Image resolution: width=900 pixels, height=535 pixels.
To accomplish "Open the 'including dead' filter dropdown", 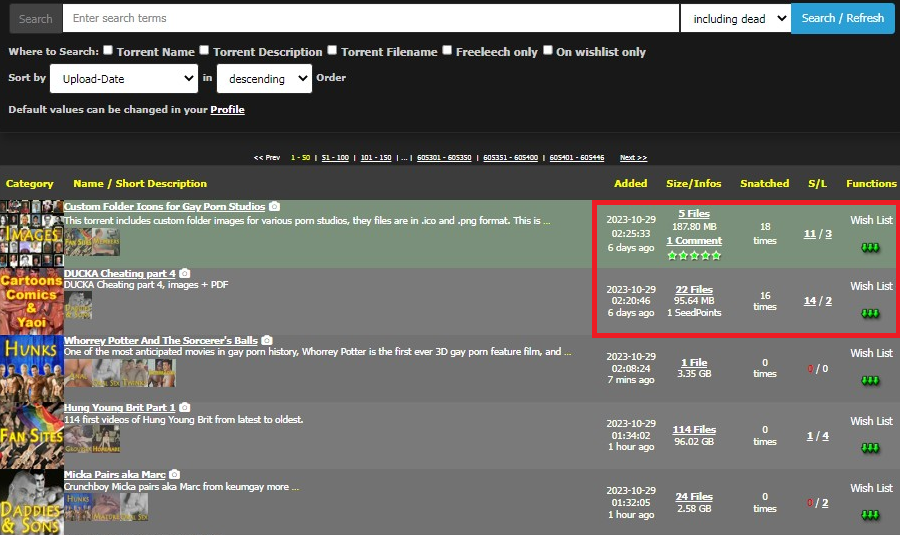I will point(735,19).
